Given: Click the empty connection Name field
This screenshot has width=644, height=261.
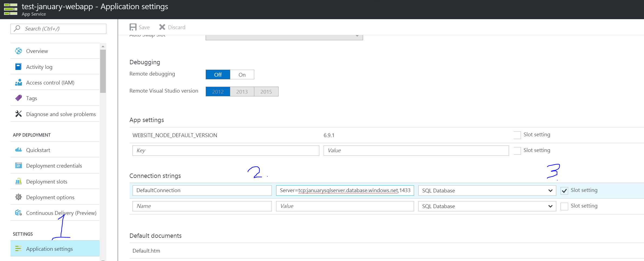Looking at the screenshot, I should 202,206.
